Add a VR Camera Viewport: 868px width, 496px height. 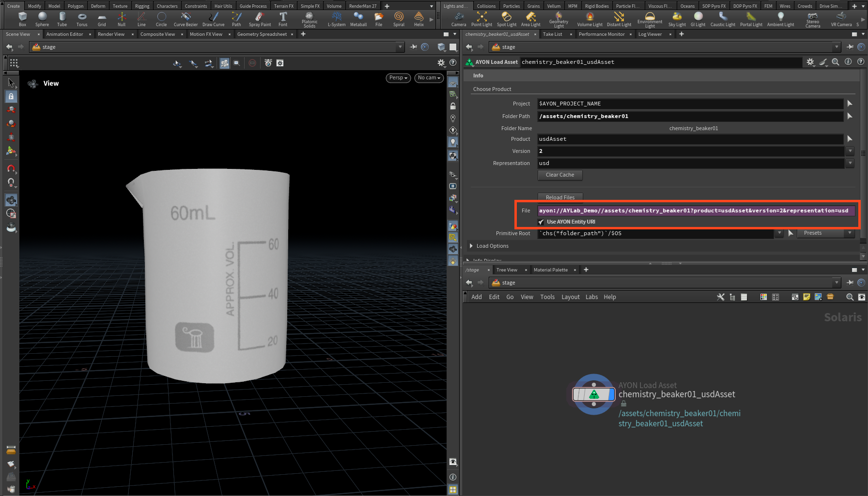[x=841, y=19]
